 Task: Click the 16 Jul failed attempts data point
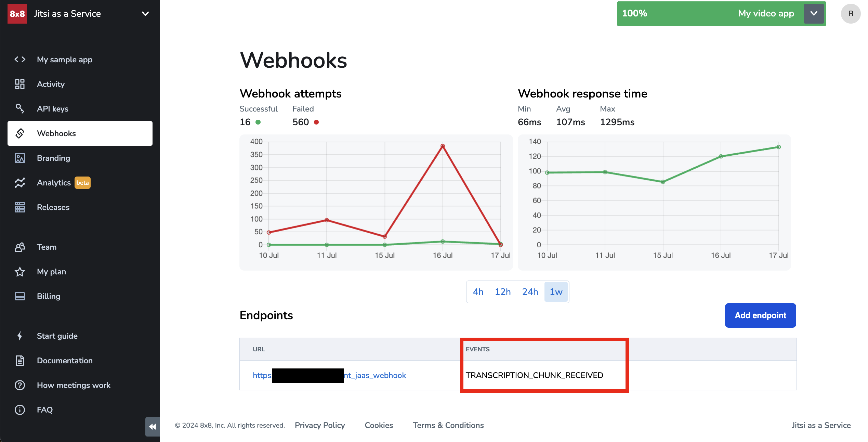coord(443,146)
